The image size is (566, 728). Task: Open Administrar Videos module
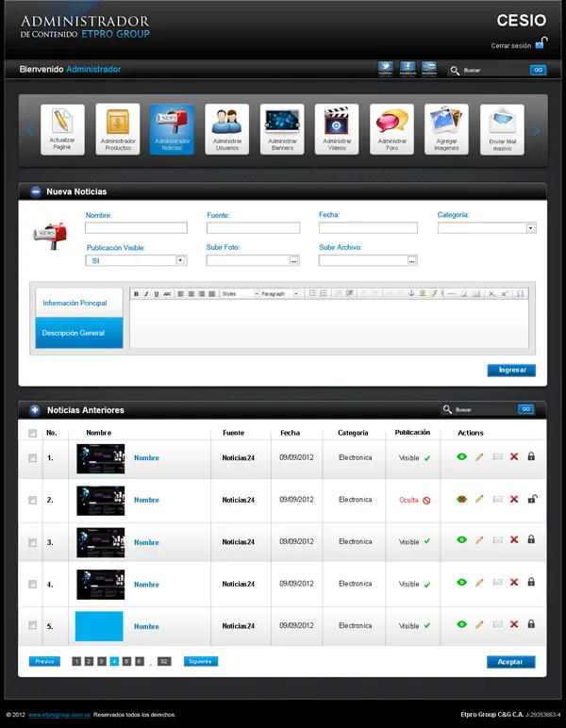tap(337, 129)
